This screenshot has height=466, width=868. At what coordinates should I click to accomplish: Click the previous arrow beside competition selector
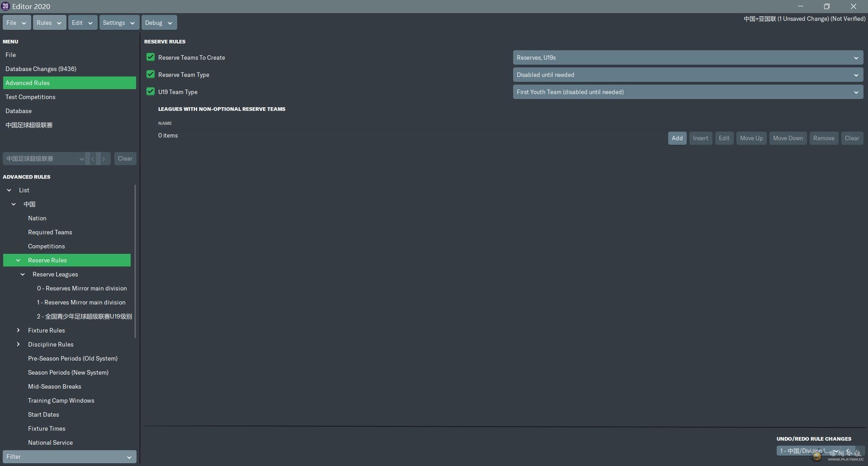click(x=93, y=159)
